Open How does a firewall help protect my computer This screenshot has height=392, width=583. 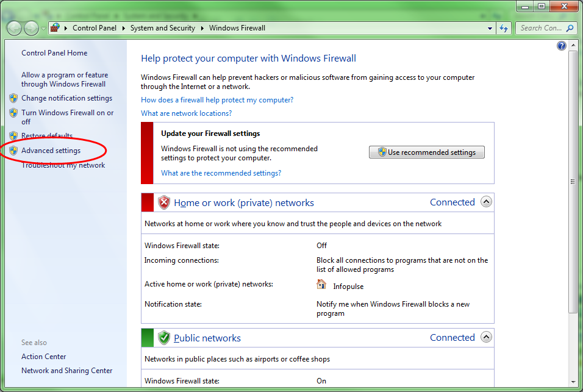217,100
